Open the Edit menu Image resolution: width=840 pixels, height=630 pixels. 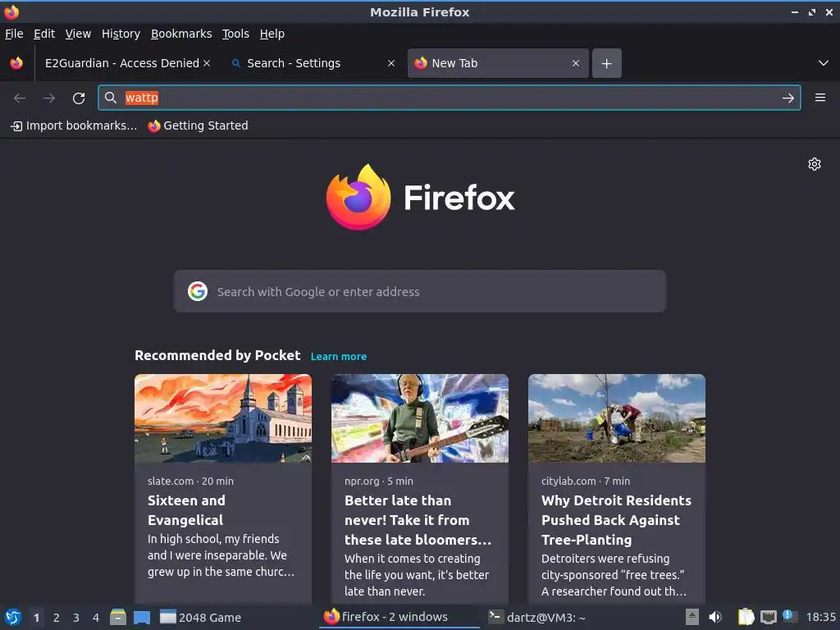click(x=44, y=34)
